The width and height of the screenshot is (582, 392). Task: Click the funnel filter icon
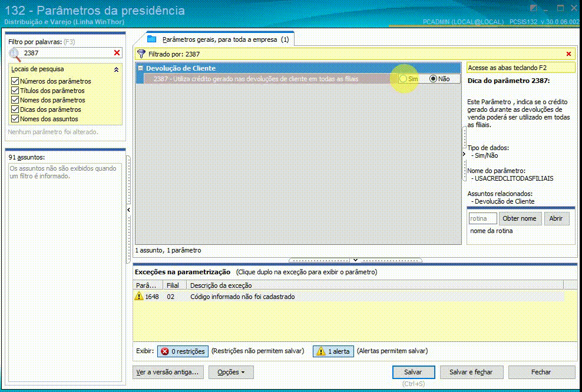tap(141, 54)
